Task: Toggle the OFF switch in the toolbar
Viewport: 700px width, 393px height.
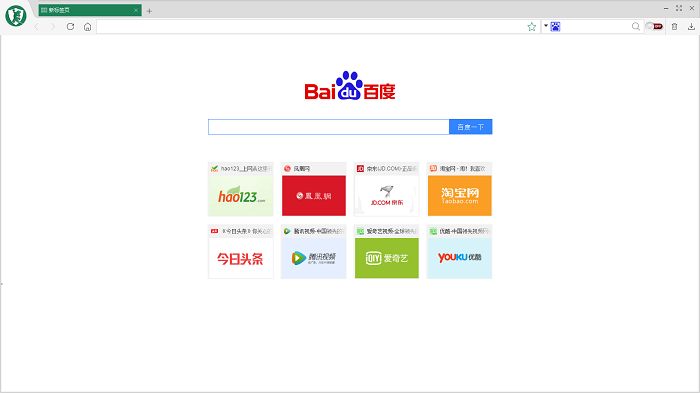Action: click(x=654, y=26)
